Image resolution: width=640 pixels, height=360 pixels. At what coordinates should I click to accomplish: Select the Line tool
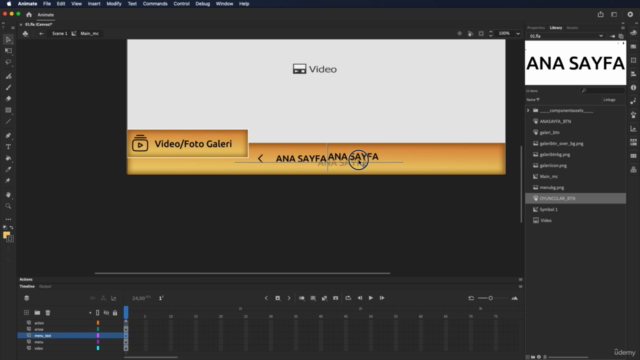pos(8,122)
